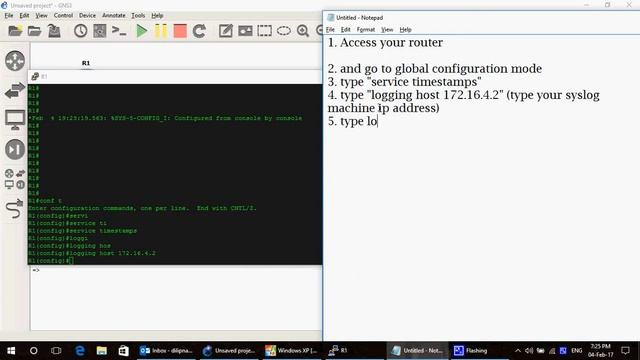
Task: Click the volume speaker tray icon
Action: pyautogui.click(x=529, y=351)
